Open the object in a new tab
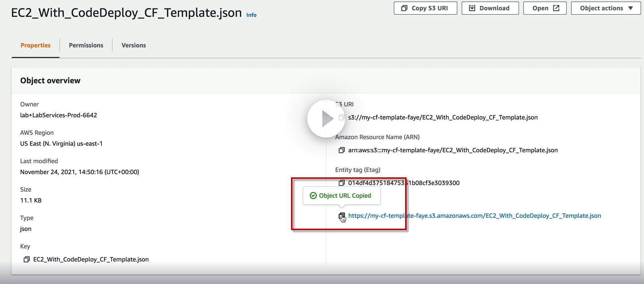This screenshot has height=284, width=644. [x=545, y=8]
